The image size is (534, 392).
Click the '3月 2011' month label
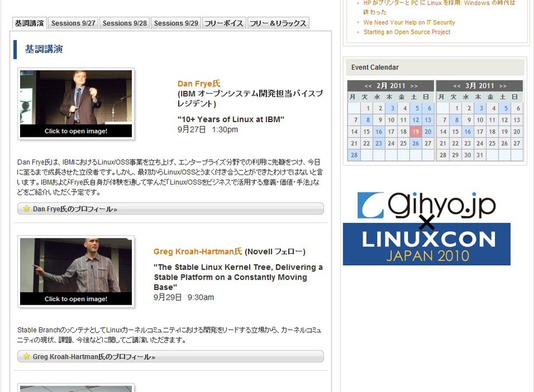(480, 86)
